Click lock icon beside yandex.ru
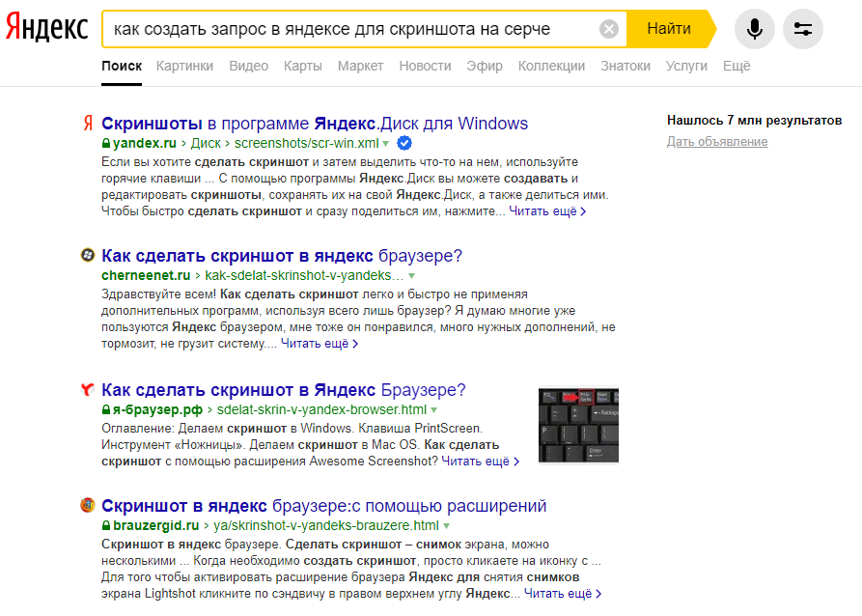The width and height of the screenshot is (862, 616). 106,143
